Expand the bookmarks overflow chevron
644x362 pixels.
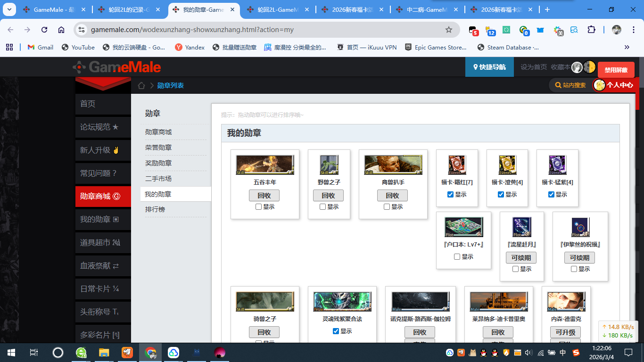(627, 47)
